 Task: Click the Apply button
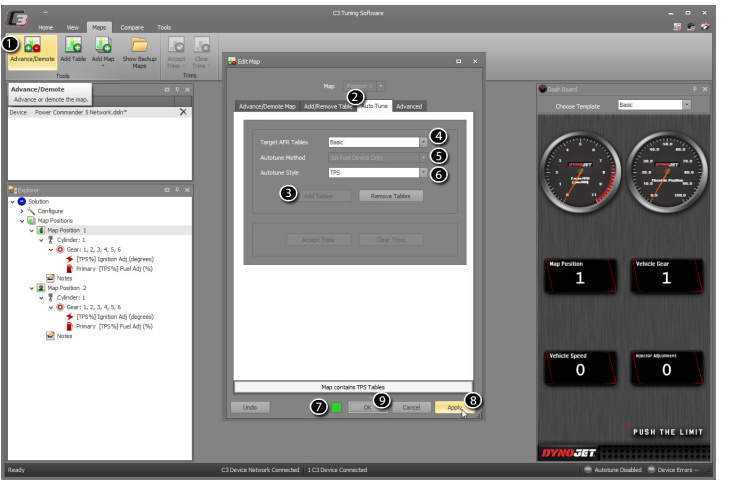click(453, 407)
